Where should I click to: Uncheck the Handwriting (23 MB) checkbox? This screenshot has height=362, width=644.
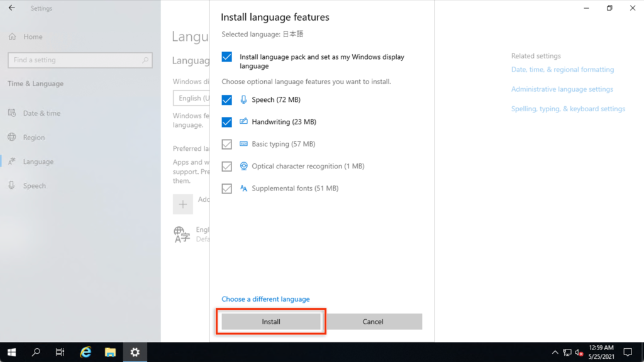point(226,122)
